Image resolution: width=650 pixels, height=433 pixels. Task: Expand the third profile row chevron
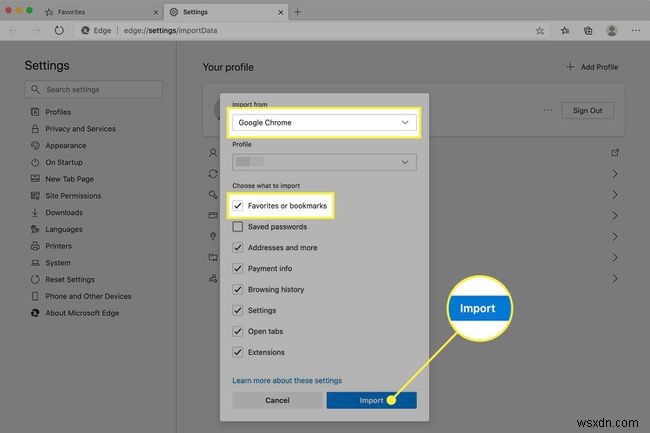(615, 194)
